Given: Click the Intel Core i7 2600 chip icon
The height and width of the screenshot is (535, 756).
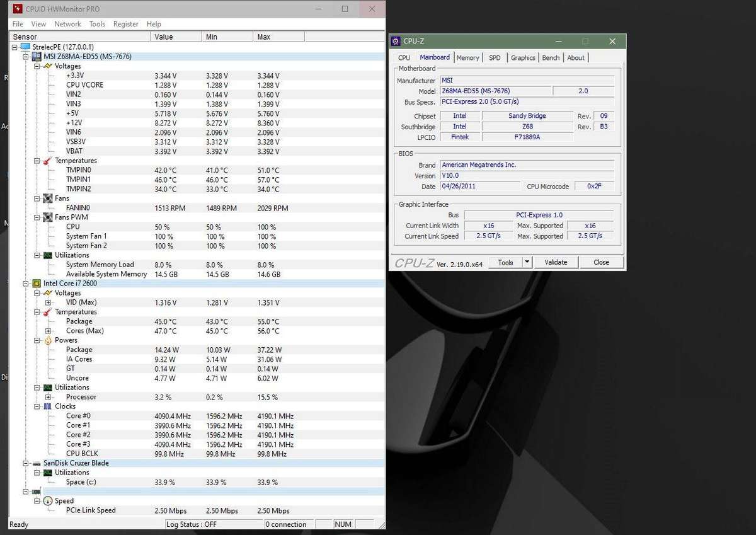Looking at the screenshot, I should point(37,284).
